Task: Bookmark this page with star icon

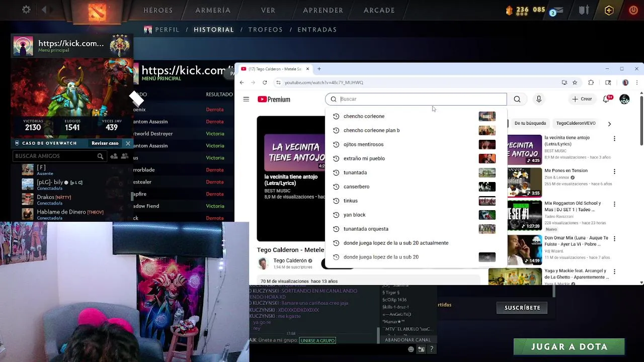Action: 575,82
